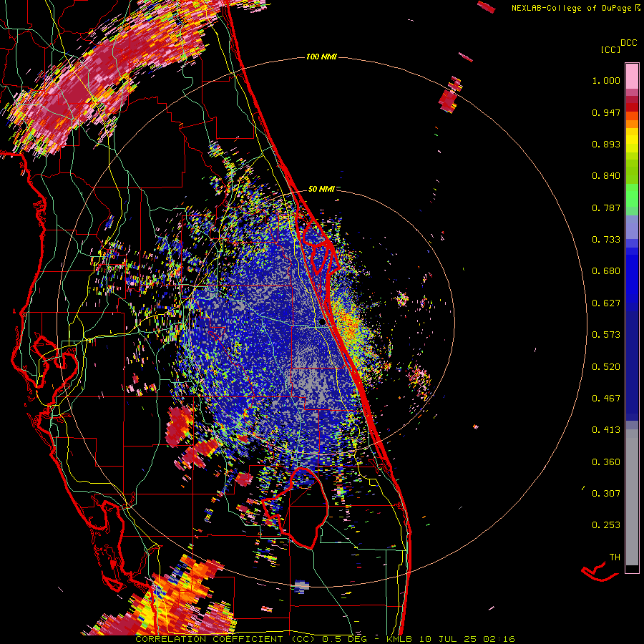Pick the bright green swatch near 0.800 on the color bar
The image size is (644, 644).
click(x=632, y=198)
